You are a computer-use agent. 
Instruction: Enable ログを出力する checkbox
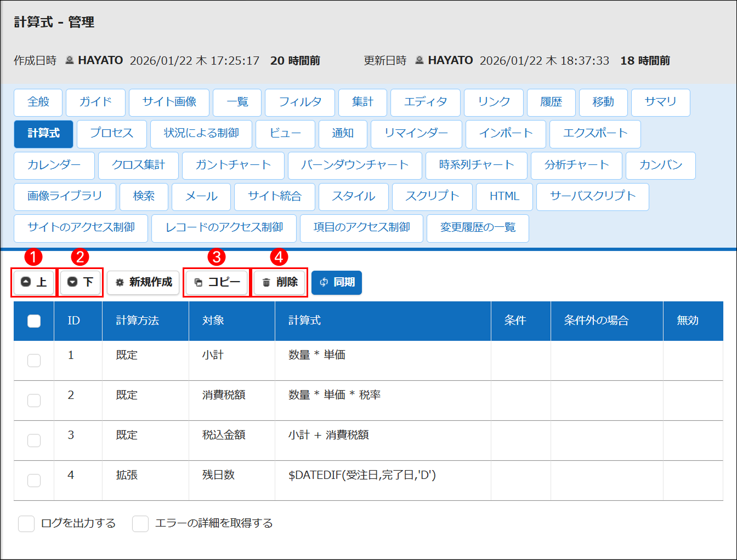26,524
